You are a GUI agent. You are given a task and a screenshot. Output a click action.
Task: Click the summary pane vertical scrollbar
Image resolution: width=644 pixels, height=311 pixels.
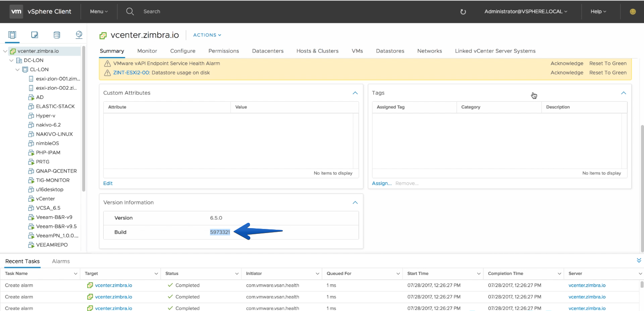point(642,188)
